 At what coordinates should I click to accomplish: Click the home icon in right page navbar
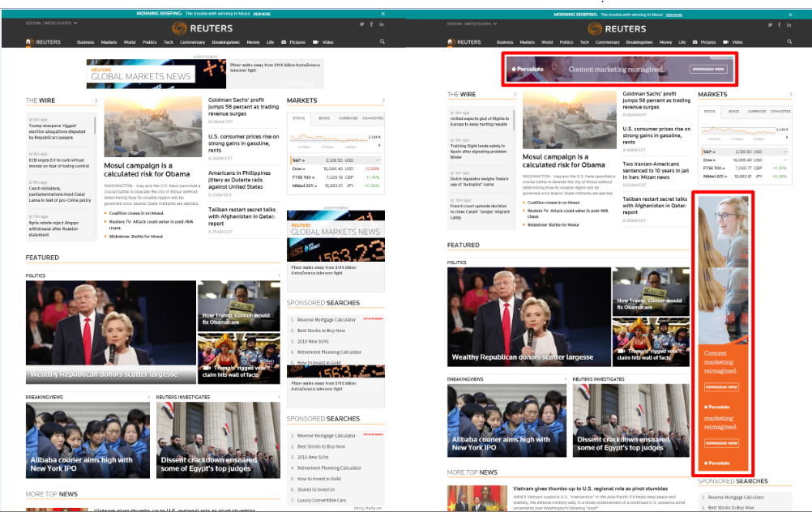coord(451,41)
